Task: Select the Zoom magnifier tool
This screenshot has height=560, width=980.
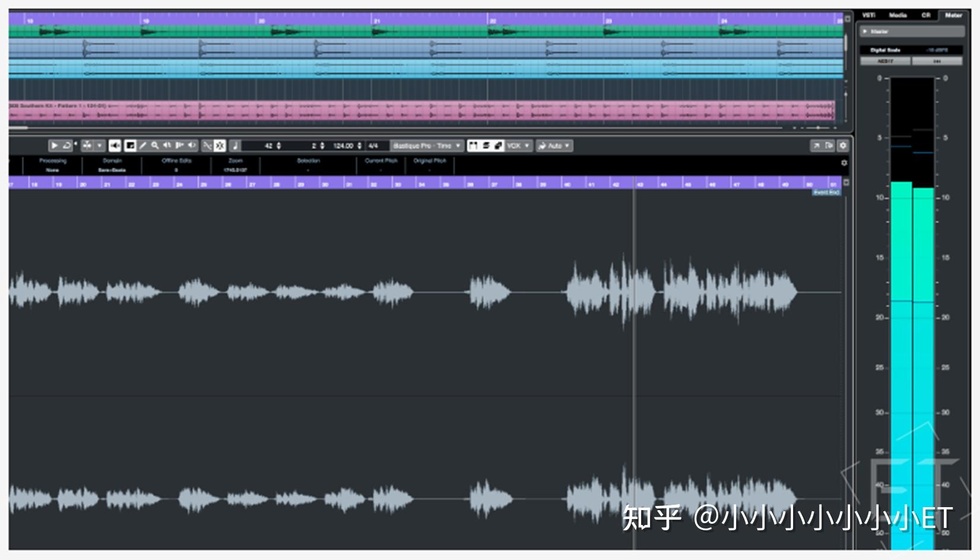Action: click(156, 145)
